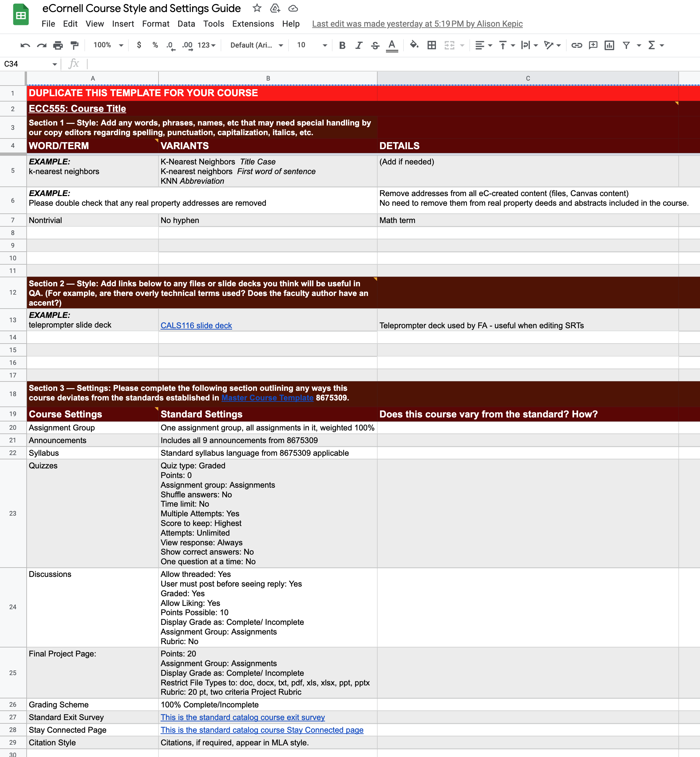Open the CALS116 slide deck link
The height and width of the screenshot is (757, 700).
click(196, 326)
